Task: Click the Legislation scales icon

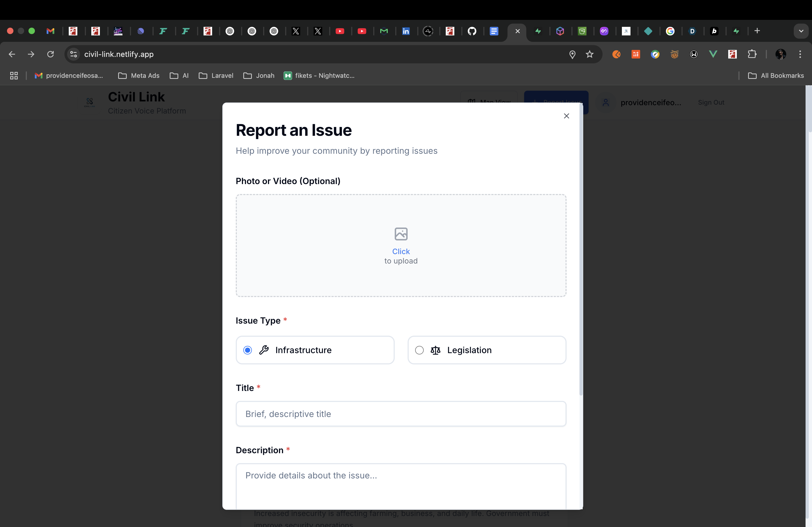Action: point(435,350)
